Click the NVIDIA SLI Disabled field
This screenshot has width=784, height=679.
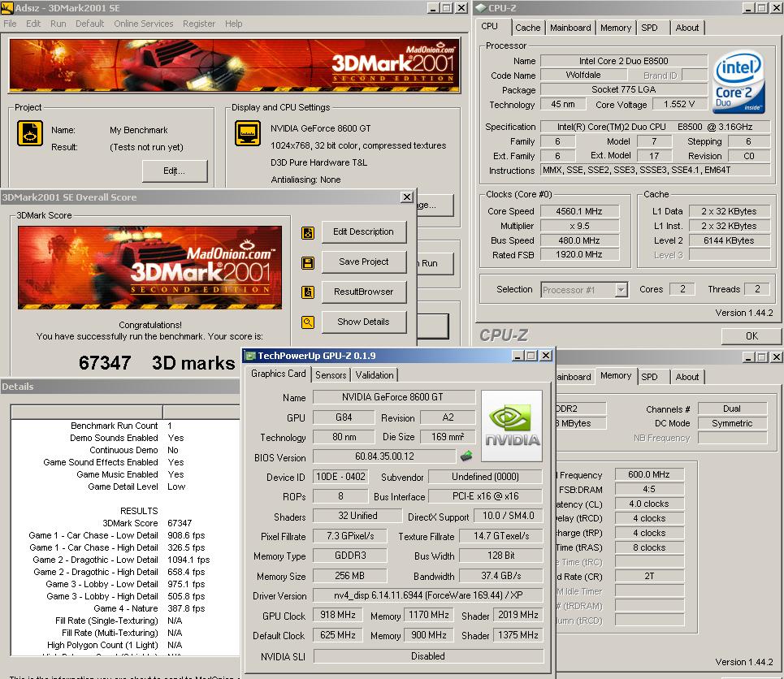click(x=428, y=656)
